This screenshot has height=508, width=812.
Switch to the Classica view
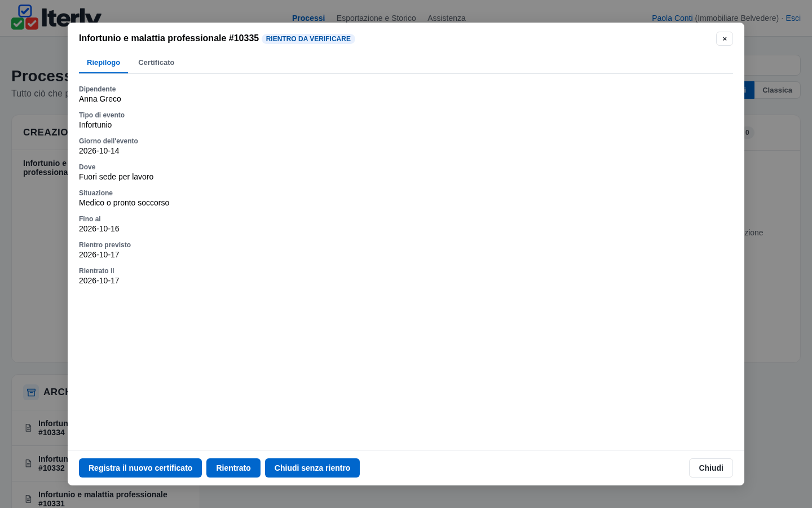coord(777,90)
